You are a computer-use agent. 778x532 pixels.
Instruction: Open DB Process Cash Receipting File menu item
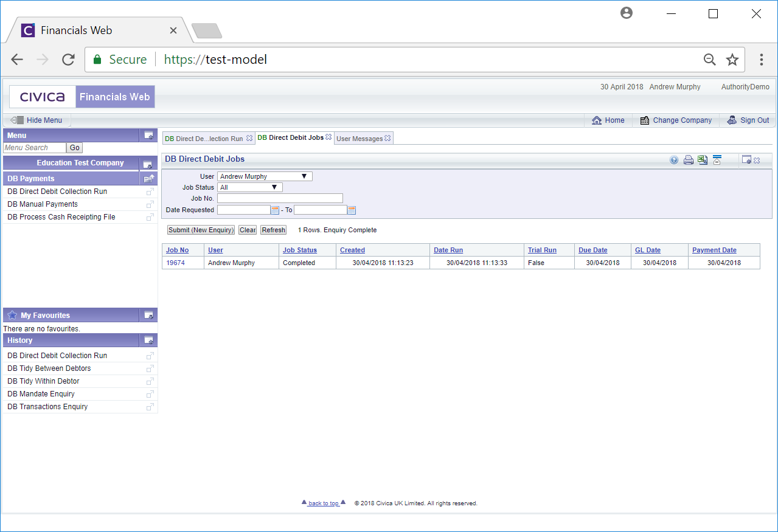coord(61,217)
